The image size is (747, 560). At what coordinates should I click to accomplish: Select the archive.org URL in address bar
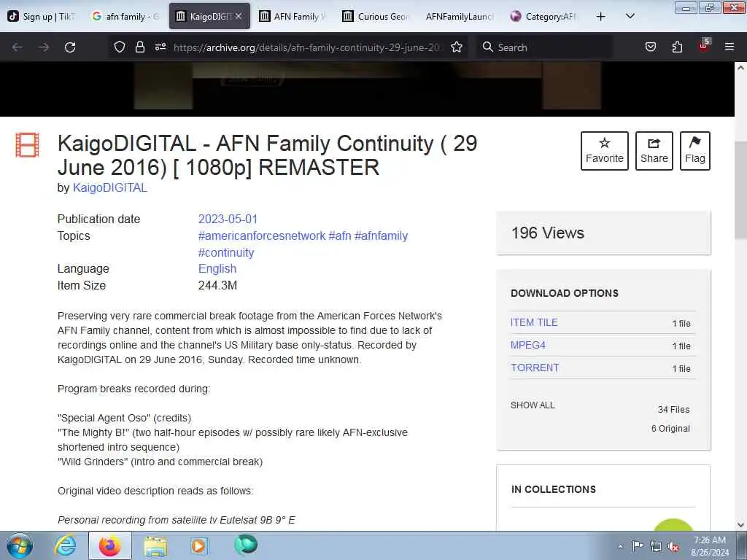point(307,47)
